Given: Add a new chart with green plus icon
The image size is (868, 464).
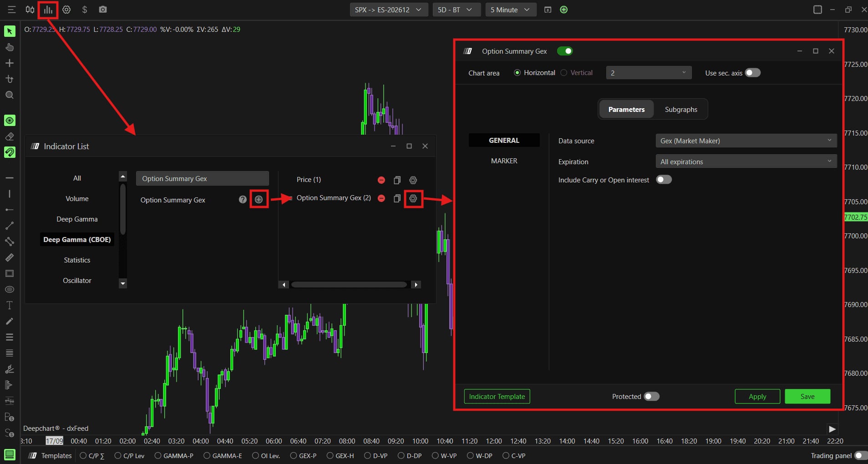Looking at the screenshot, I should 563,10.
